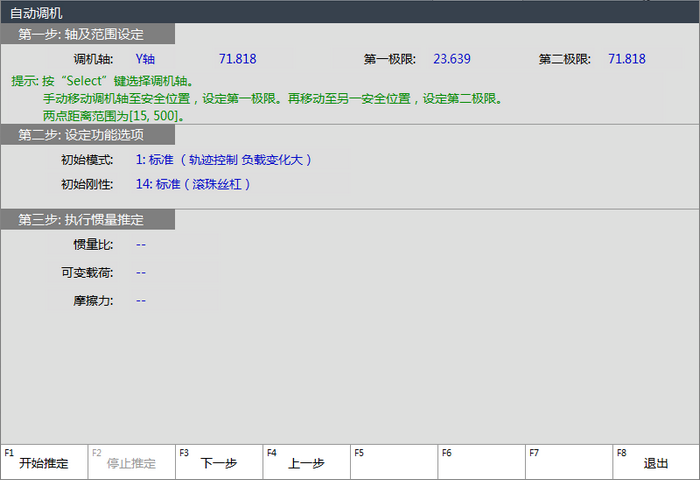This screenshot has width=700, height=480.
Task: Click the 摩擦力 value field
Action: [x=175, y=301]
